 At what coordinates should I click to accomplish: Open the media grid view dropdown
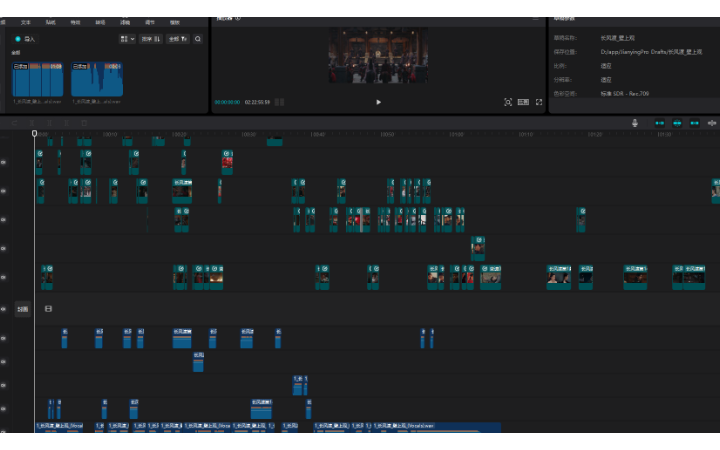point(127,39)
